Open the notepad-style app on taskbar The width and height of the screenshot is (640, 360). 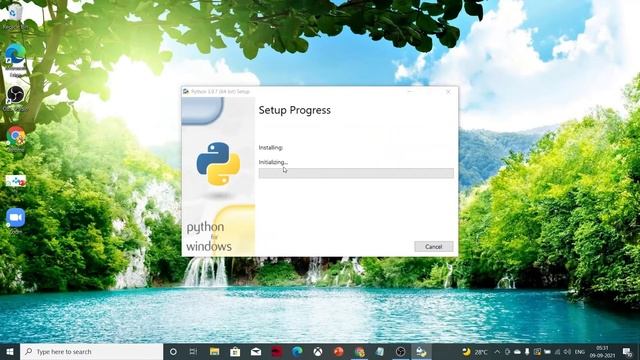(x=380, y=351)
